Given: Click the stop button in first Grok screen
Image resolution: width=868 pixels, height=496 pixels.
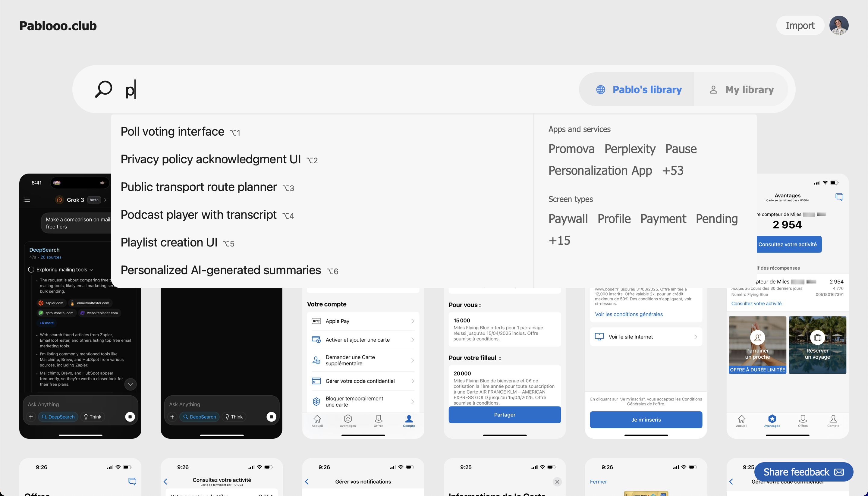Looking at the screenshot, I should pos(130,417).
